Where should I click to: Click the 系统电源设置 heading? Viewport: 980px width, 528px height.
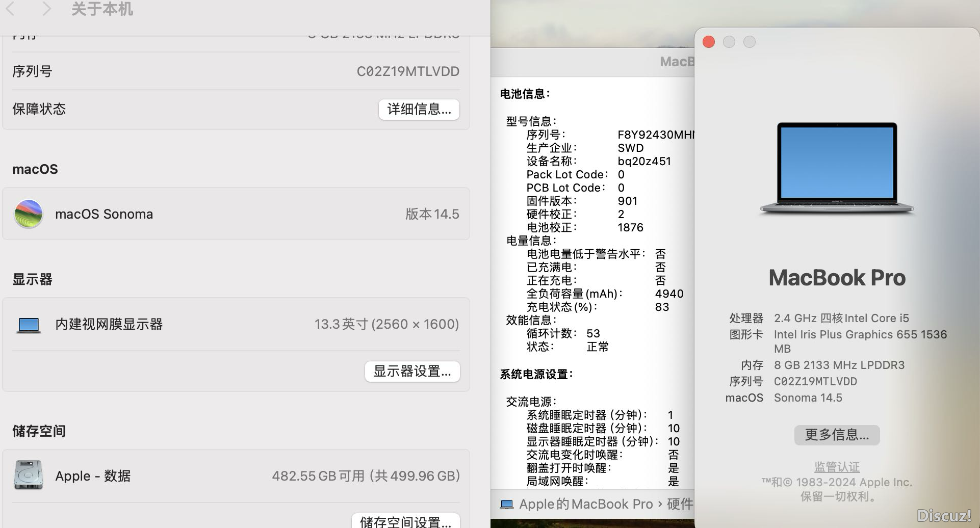click(537, 374)
